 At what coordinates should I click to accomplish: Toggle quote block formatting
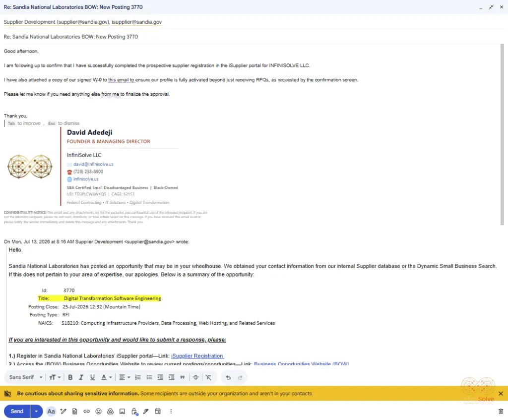coord(183,377)
